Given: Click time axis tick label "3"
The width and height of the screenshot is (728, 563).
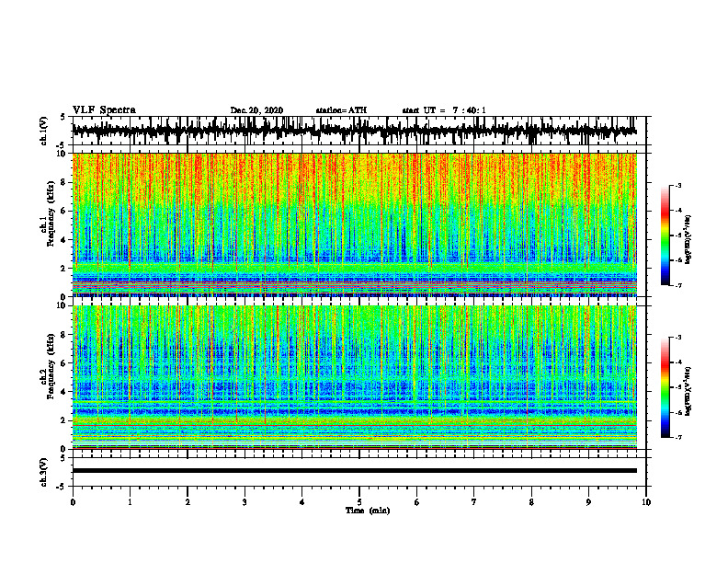Looking at the screenshot, I should click(x=245, y=502).
